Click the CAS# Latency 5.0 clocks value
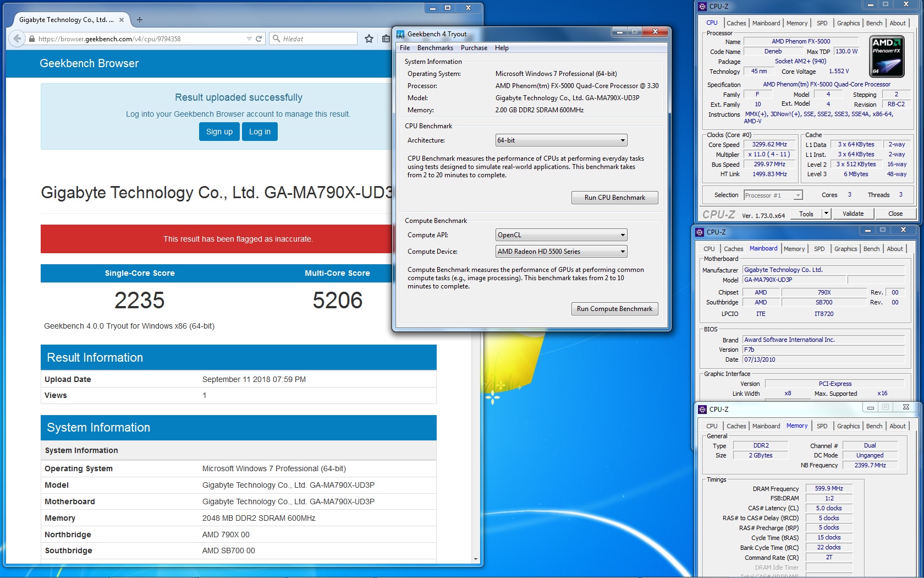 (x=829, y=508)
